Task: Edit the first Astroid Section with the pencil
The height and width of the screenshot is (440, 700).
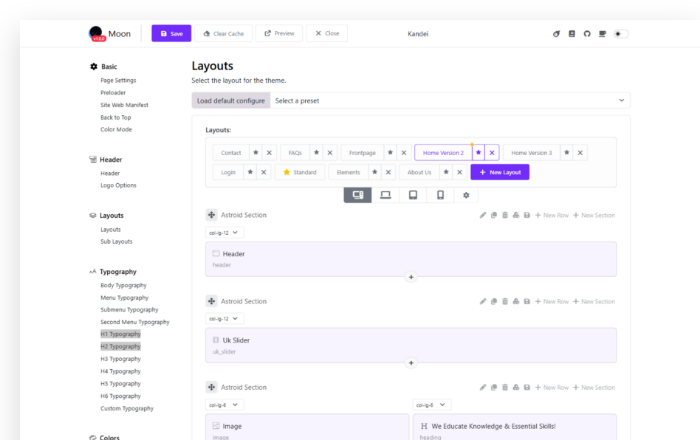Action: click(x=483, y=215)
